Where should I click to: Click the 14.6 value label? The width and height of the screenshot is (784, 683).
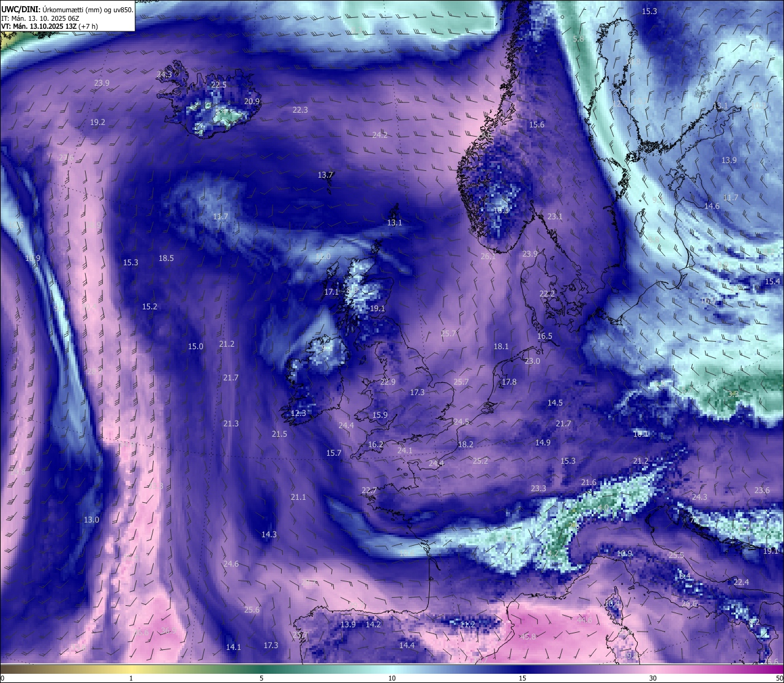pyautogui.click(x=712, y=206)
